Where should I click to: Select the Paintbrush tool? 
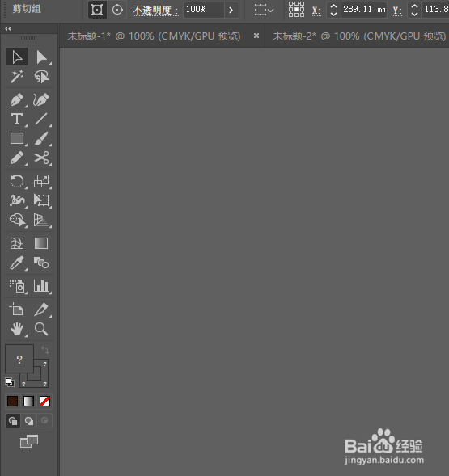coord(41,138)
